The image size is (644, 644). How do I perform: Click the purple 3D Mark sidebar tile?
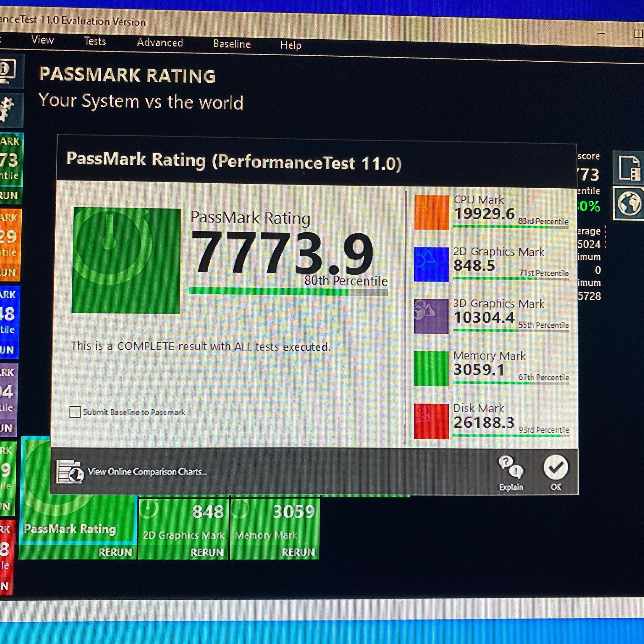tap(8, 400)
